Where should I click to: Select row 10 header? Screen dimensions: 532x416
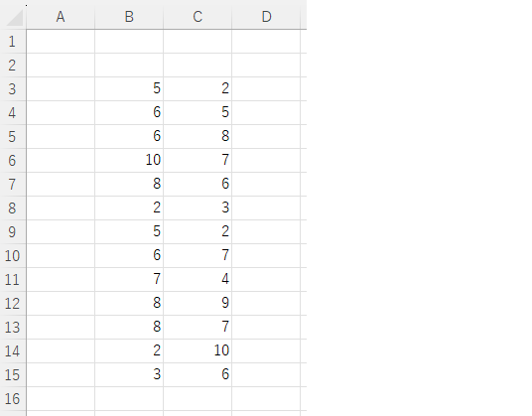pos(13,255)
